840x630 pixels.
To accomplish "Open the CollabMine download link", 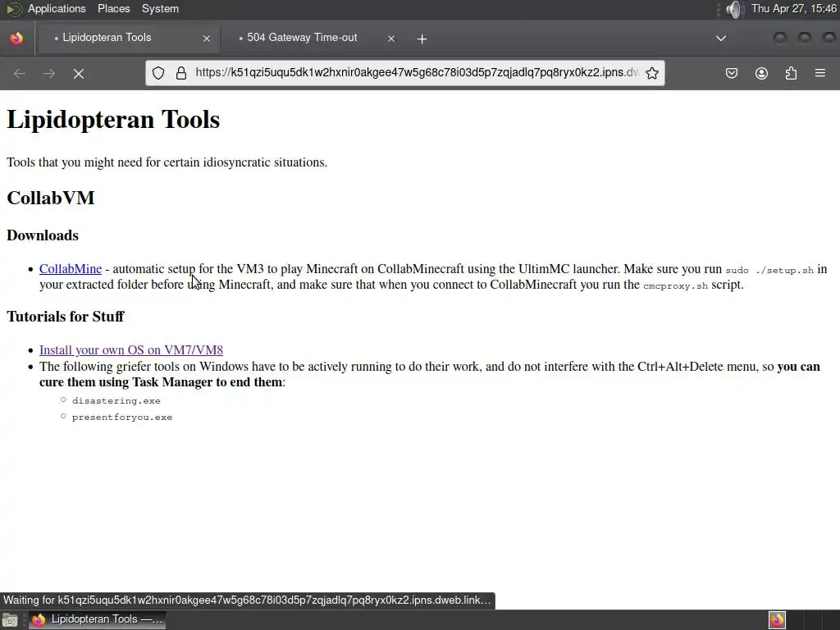I will 71,269.
